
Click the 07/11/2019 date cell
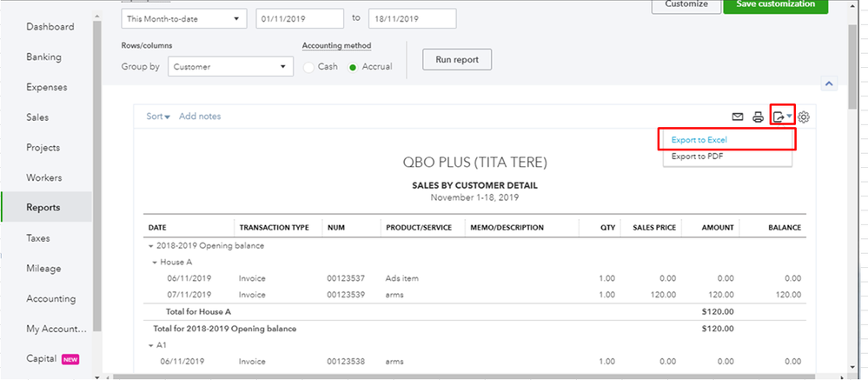coord(189,295)
